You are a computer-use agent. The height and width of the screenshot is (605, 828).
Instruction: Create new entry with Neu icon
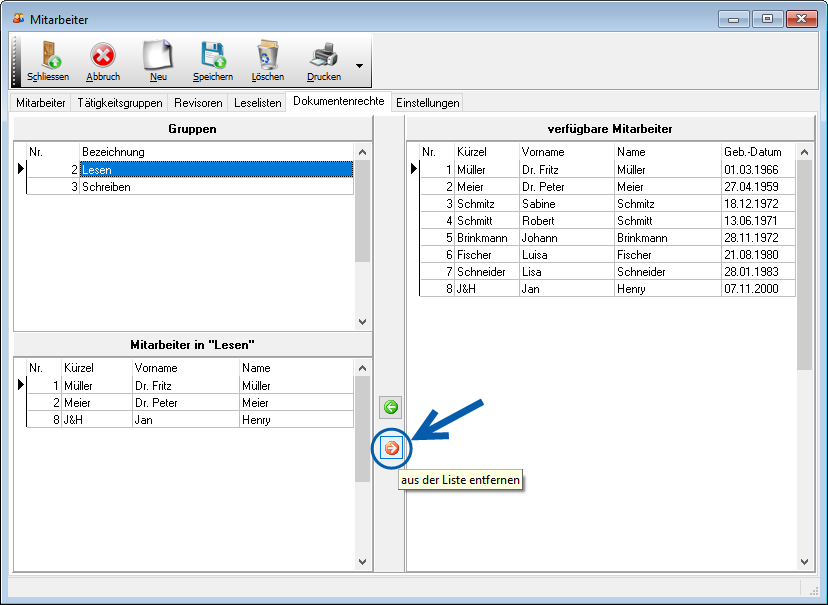tap(157, 56)
